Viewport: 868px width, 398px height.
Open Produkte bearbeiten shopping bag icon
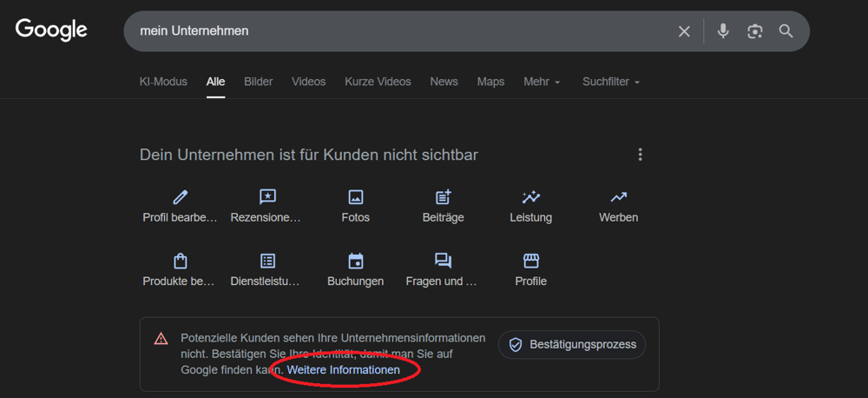pos(180,261)
